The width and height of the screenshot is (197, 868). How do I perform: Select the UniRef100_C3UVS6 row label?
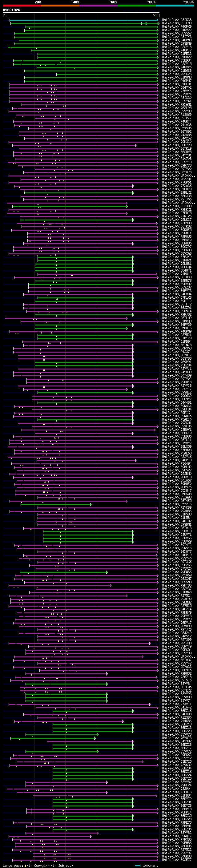click(177, 538)
